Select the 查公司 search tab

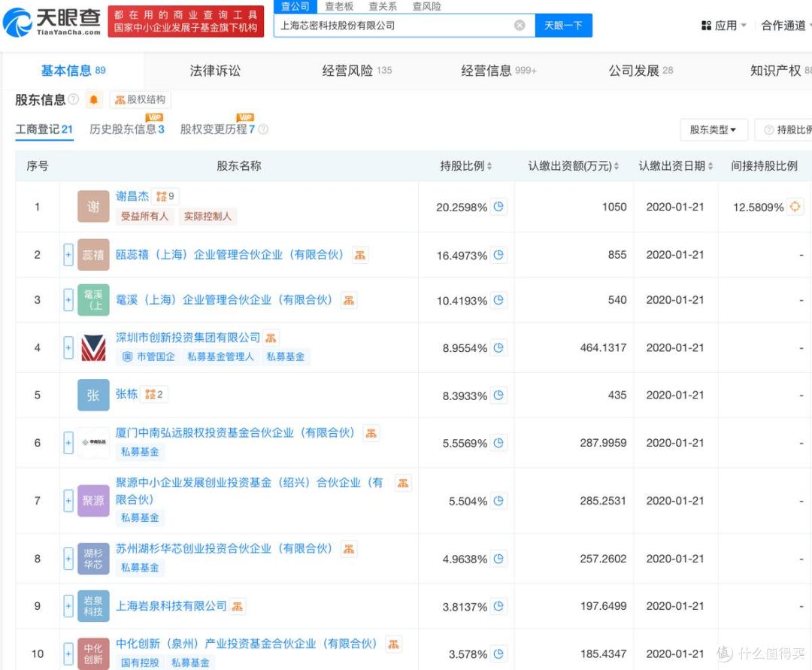(295, 6)
